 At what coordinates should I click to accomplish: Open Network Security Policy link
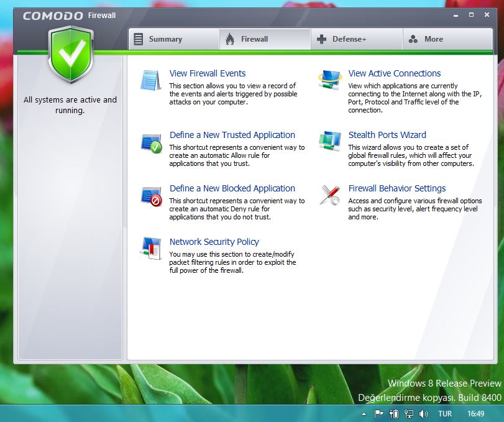(214, 242)
